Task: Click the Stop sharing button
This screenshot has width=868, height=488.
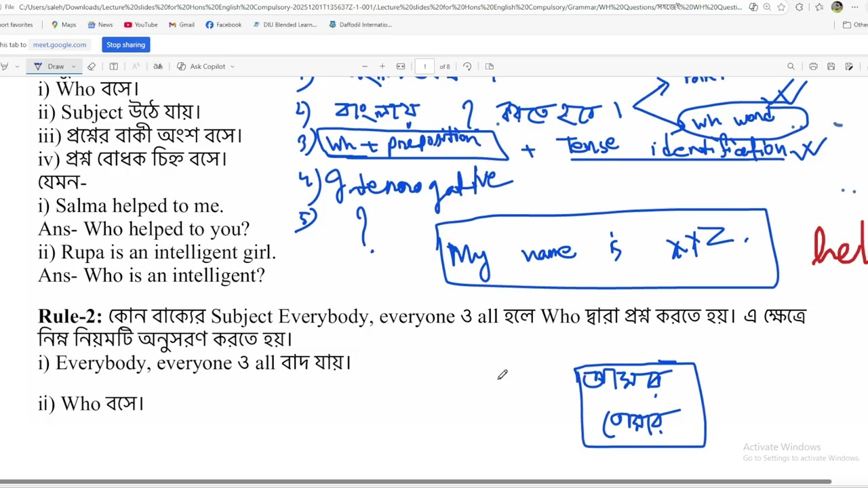Action: 125,45
